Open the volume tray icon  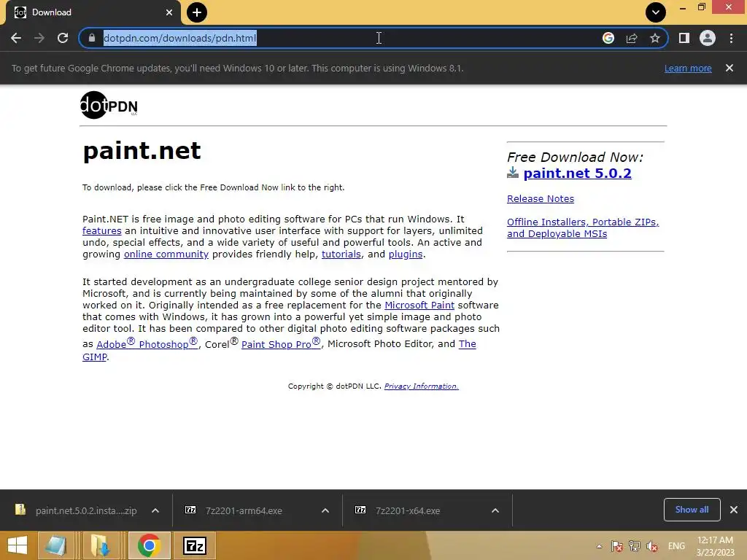(652, 546)
